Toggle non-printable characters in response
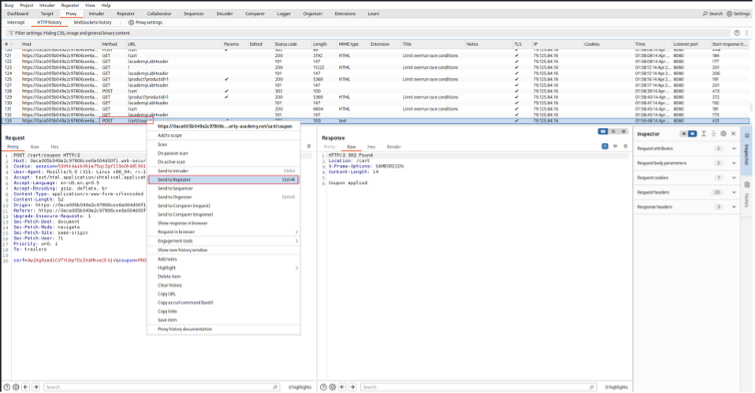 (615, 146)
